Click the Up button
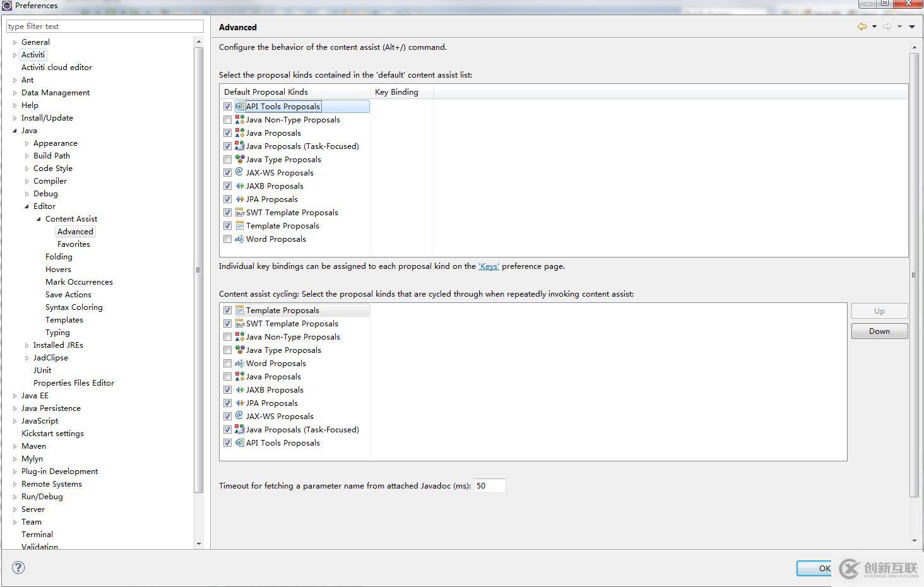Image resolution: width=924 pixels, height=587 pixels. tap(879, 311)
